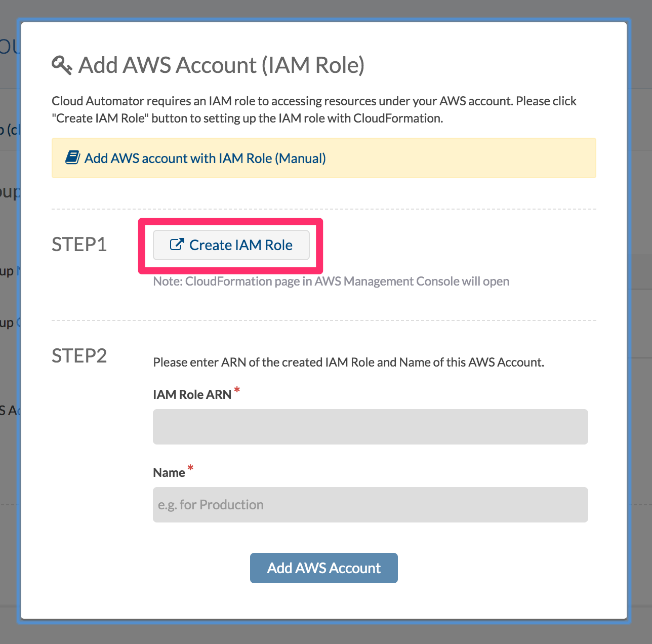Focus the IAM Role ARN input field

371,427
